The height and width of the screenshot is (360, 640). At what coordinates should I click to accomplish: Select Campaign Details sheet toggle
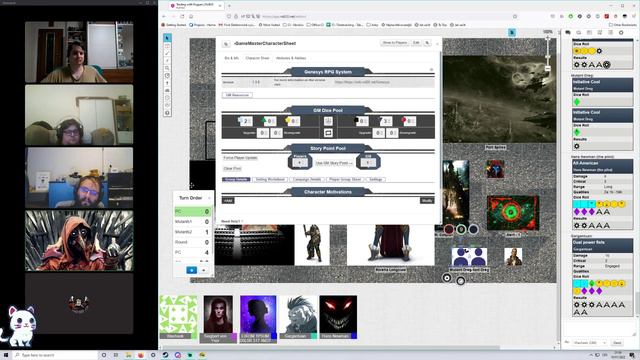click(x=307, y=180)
